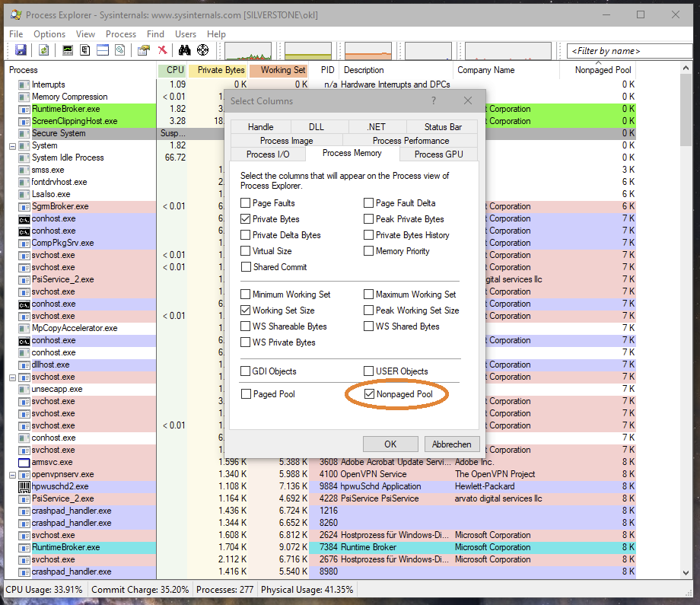
Task: Click the hpwuschd2.exe process icon
Action: 24,487
